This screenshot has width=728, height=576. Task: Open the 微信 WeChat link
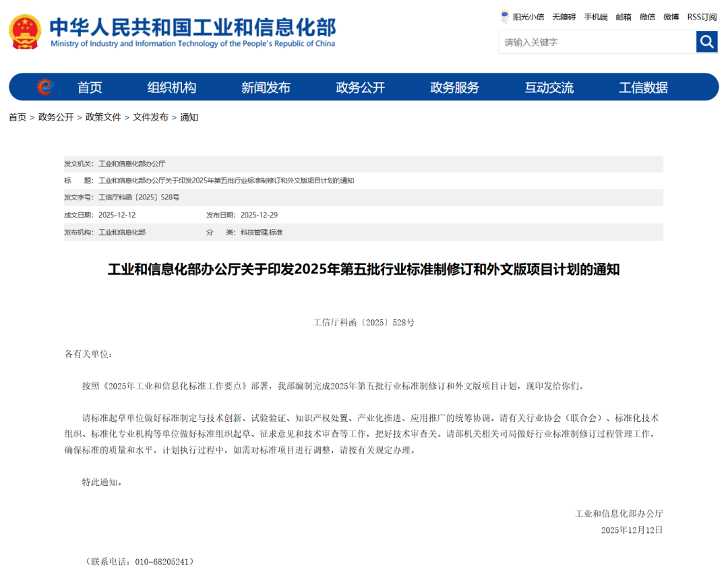(x=646, y=16)
